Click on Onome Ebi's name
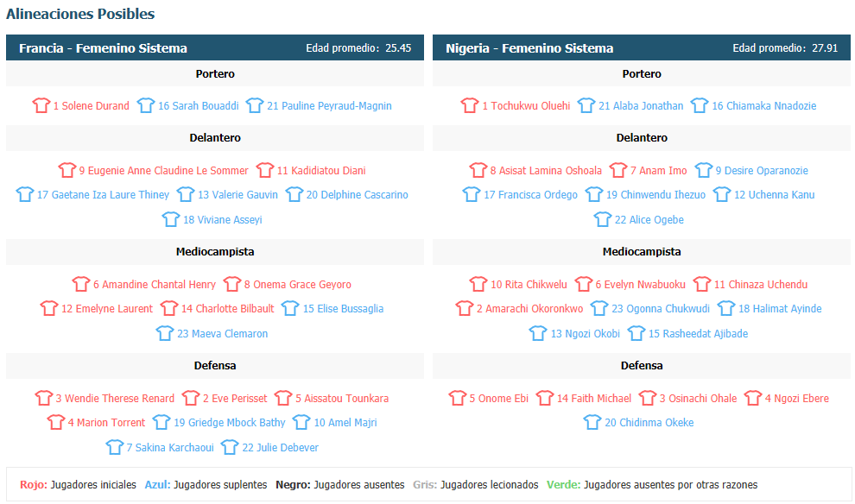 [499, 399]
